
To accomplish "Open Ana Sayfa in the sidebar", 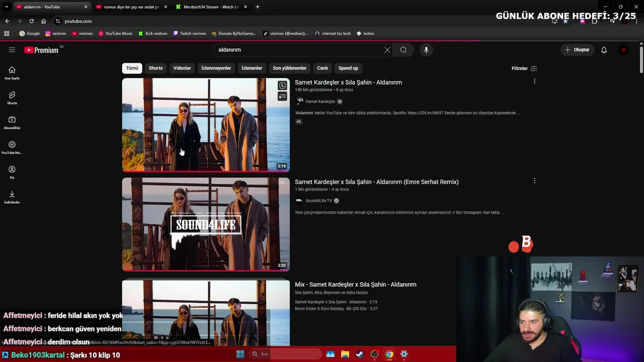I will (12, 73).
